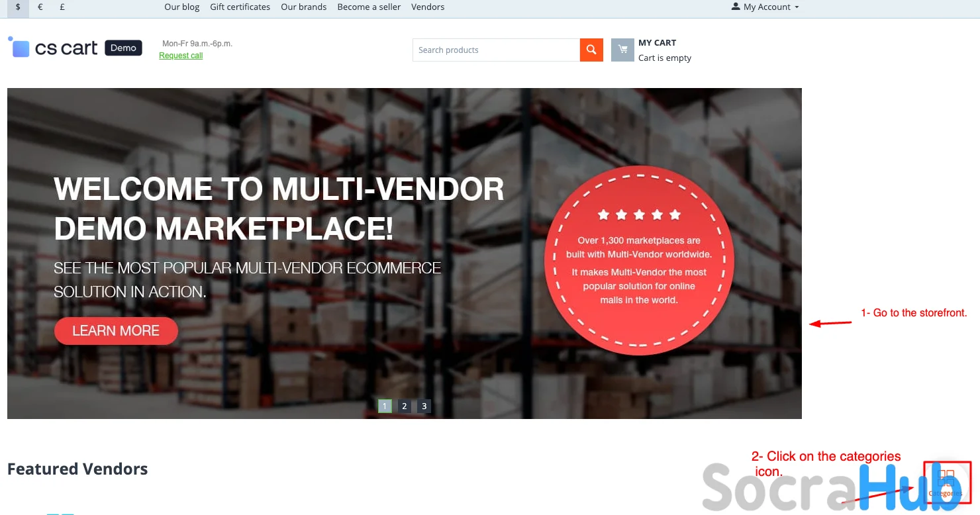Click the orange search magnifier button
This screenshot has width=980, height=515.
click(x=591, y=50)
